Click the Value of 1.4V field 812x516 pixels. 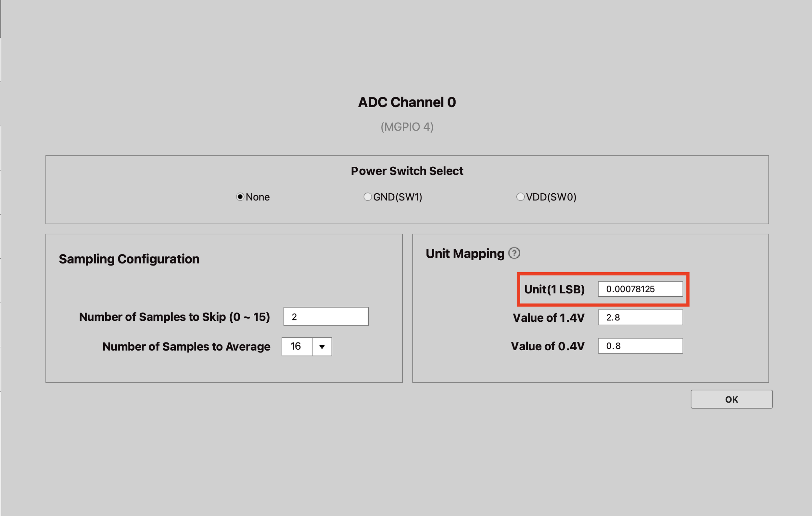point(640,317)
